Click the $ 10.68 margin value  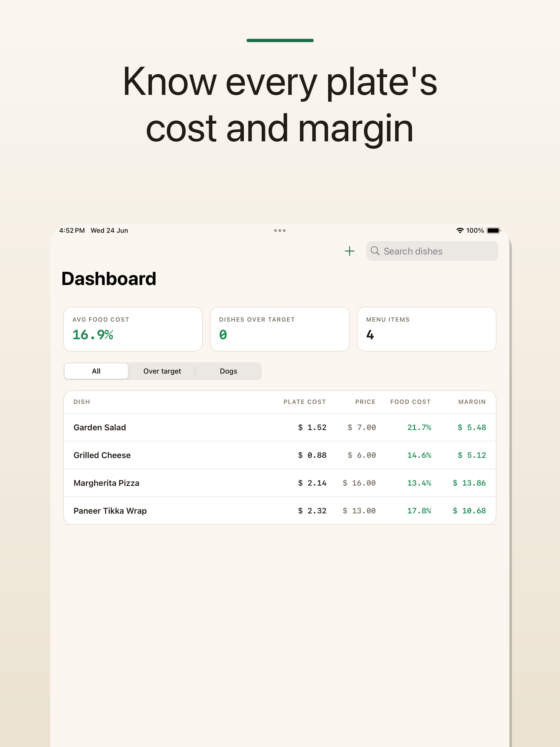[x=469, y=510]
